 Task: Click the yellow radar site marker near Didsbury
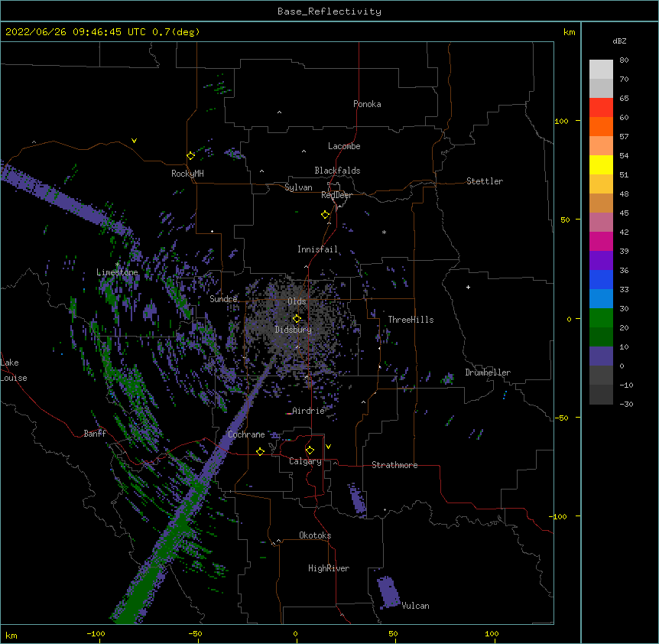(x=297, y=318)
